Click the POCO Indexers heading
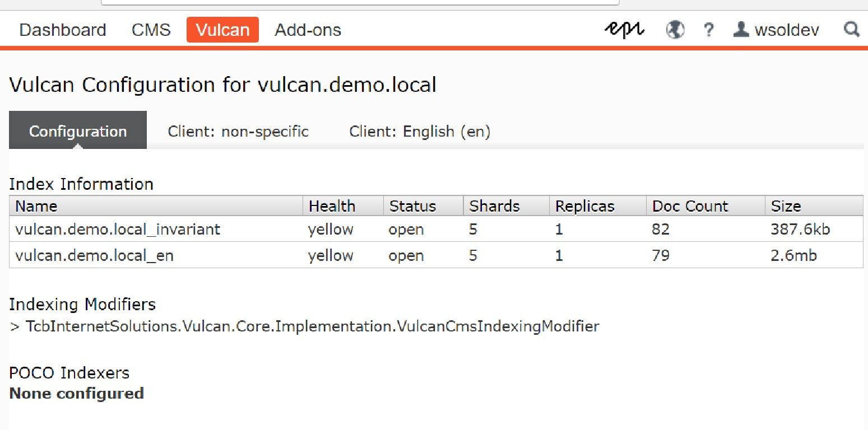Viewport: 868px width, 430px height. [69, 373]
